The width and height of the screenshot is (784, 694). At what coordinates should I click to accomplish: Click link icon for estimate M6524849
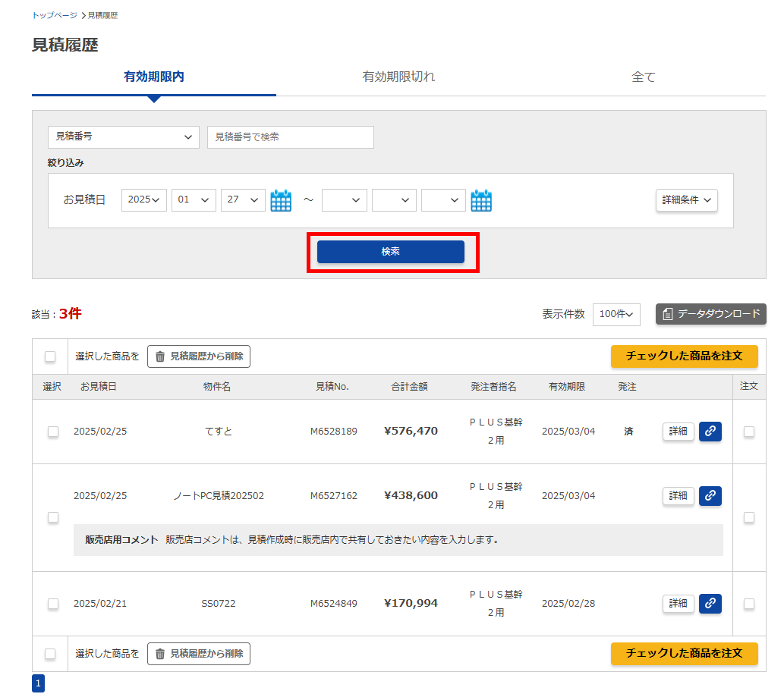pyautogui.click(x=710, y=604)
